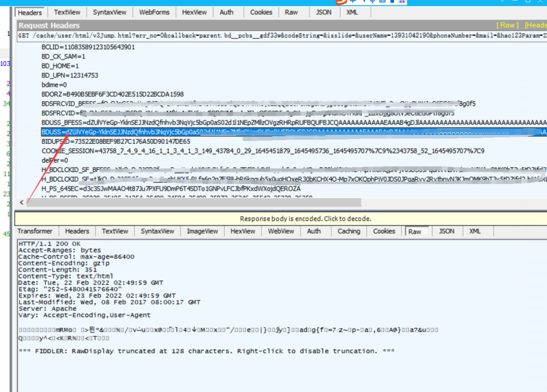Image resolution: width=547 pixels, height=392 pixels.
Task: Open response Caching tab
Action: point(349,231)
